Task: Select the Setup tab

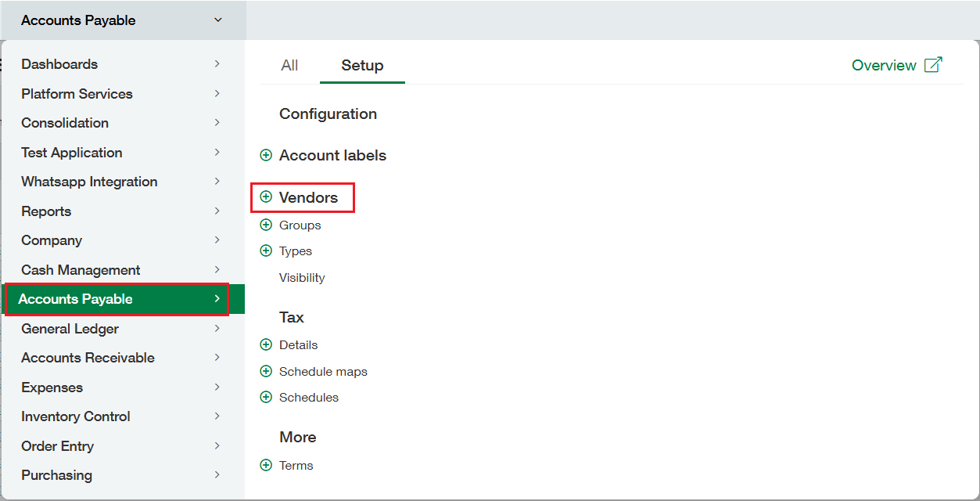Action: click(362, 66)
